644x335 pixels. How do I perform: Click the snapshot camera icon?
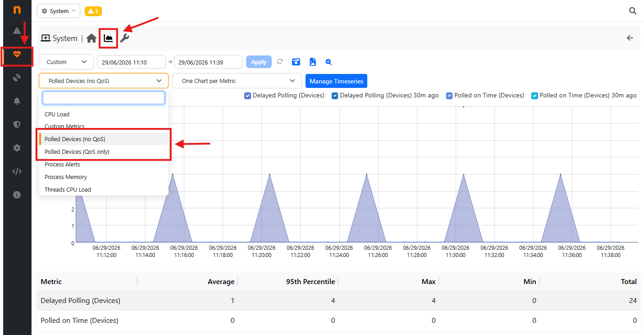296,62
